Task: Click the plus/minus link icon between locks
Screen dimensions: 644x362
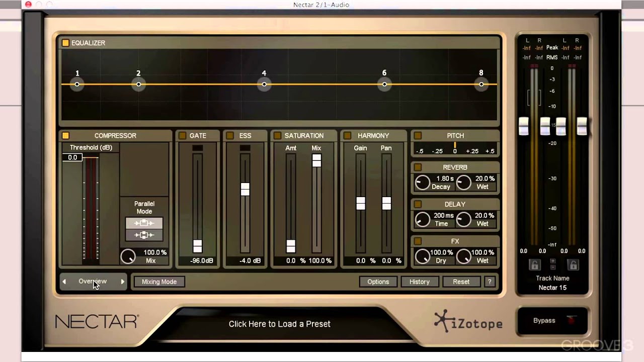Action: click(553, 264)
